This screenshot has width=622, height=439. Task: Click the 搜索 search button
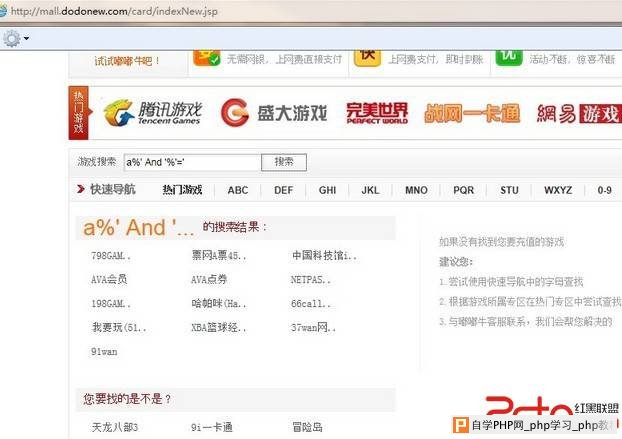[x=284, y=162]
